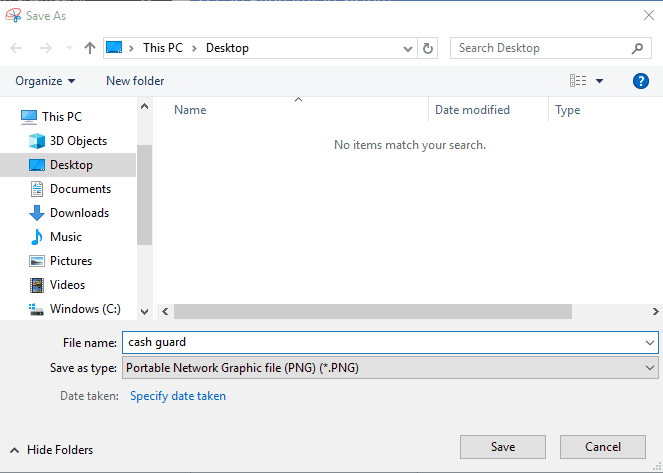Open the Organize menu
The image size is (663, 473).
click(x=45, y=81)
